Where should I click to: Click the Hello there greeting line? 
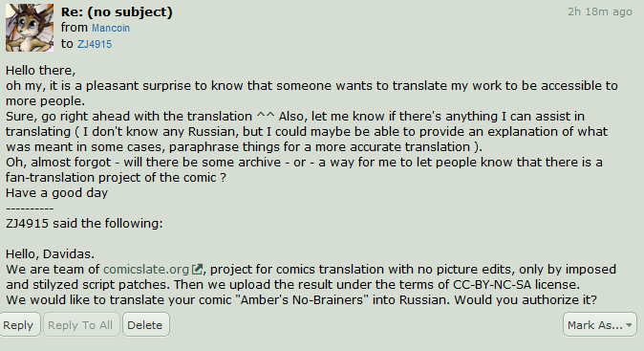(41, 70)
